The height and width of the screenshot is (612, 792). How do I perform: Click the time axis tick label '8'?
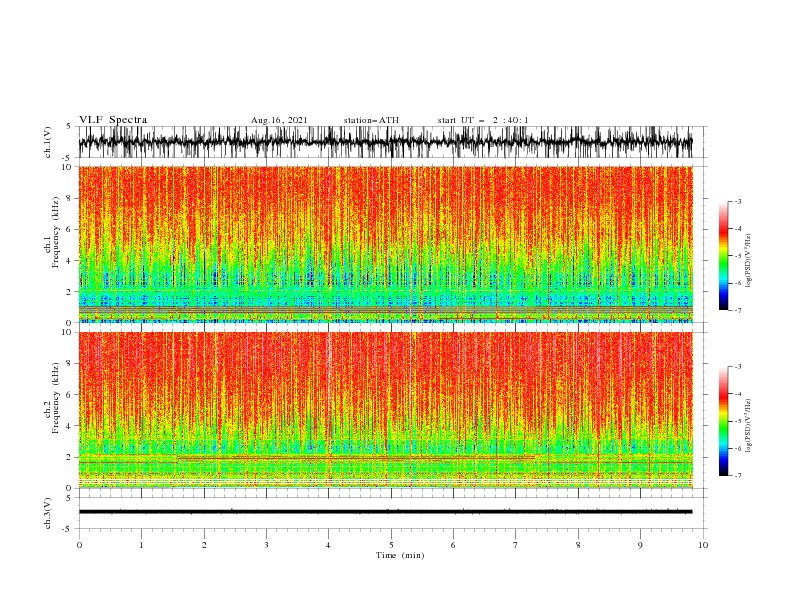(578, 545)
